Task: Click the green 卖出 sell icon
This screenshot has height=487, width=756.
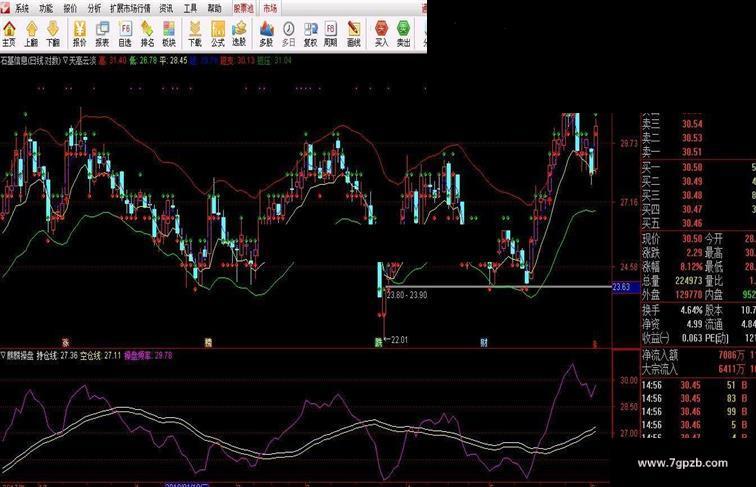Action: 403,34
